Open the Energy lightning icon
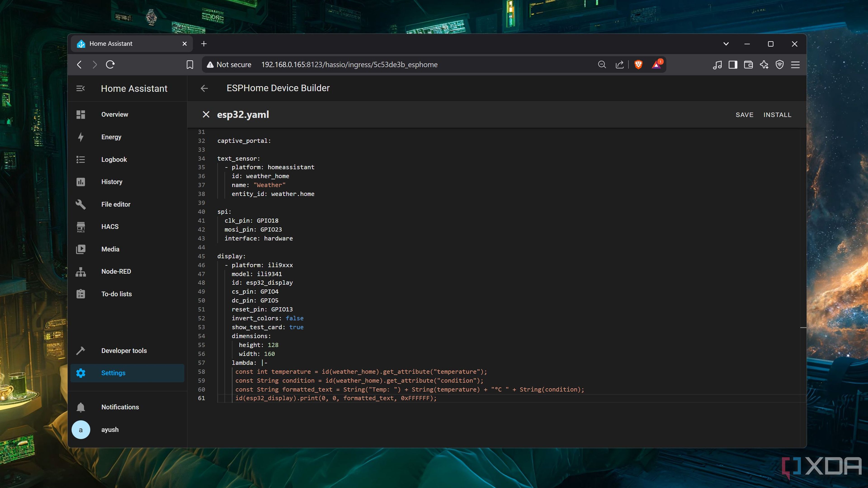 pyautogui.click(x=80, y=137)
